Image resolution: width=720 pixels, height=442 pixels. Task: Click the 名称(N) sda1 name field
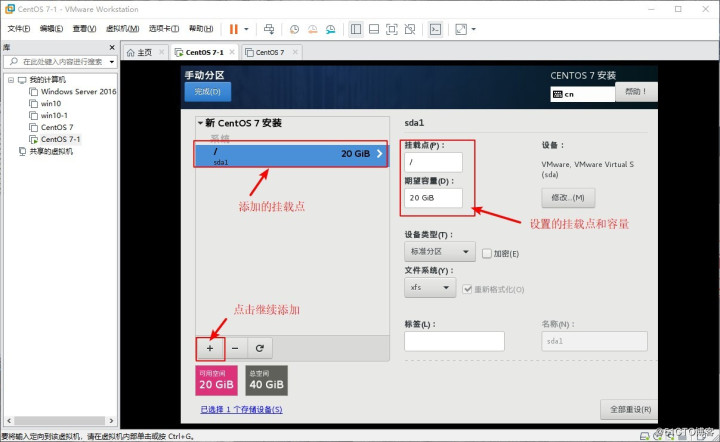(594, 341)
